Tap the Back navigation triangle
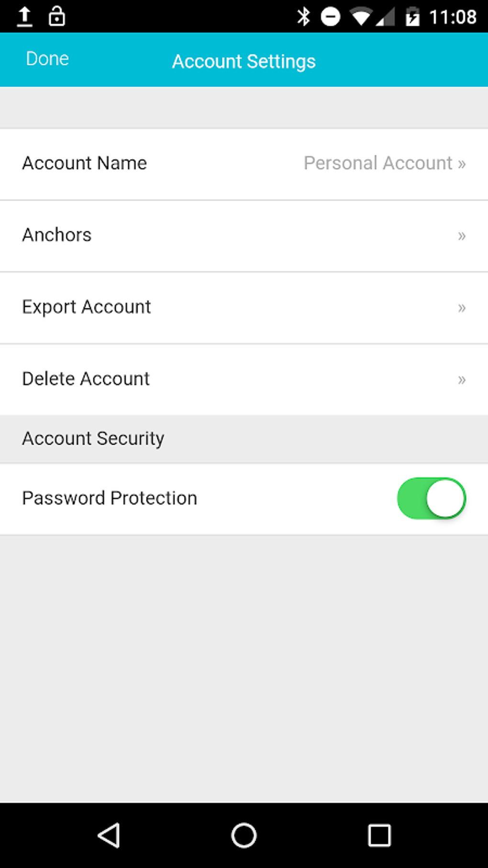The height and width of the screenshot is (868, 488). (110, 835)
